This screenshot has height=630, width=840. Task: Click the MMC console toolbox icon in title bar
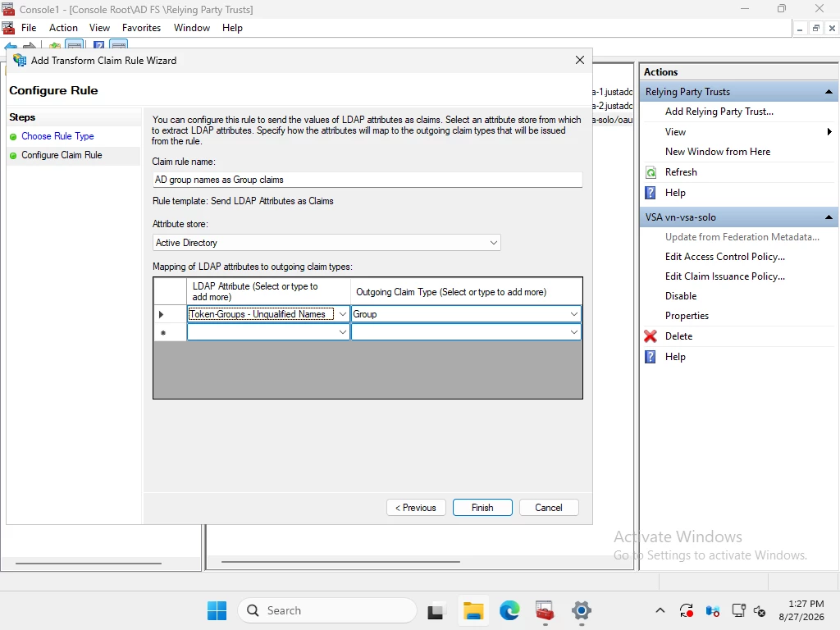coord(8,9)
